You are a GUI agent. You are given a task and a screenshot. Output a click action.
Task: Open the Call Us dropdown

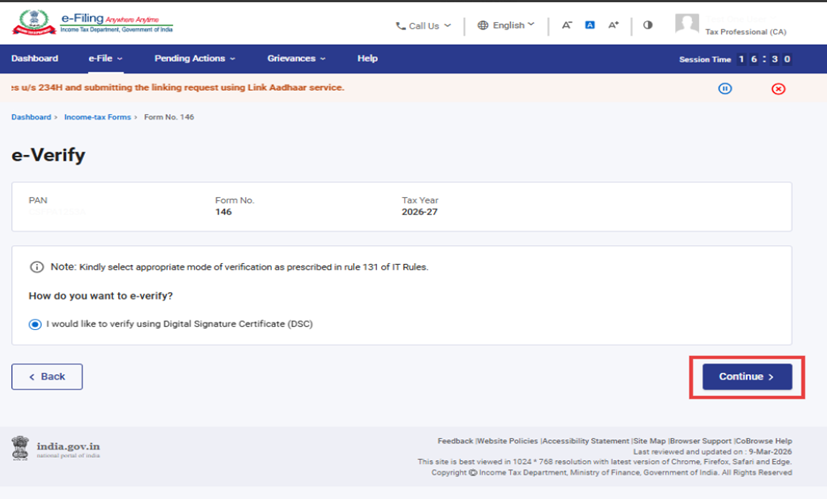click(x=423, y=26)
